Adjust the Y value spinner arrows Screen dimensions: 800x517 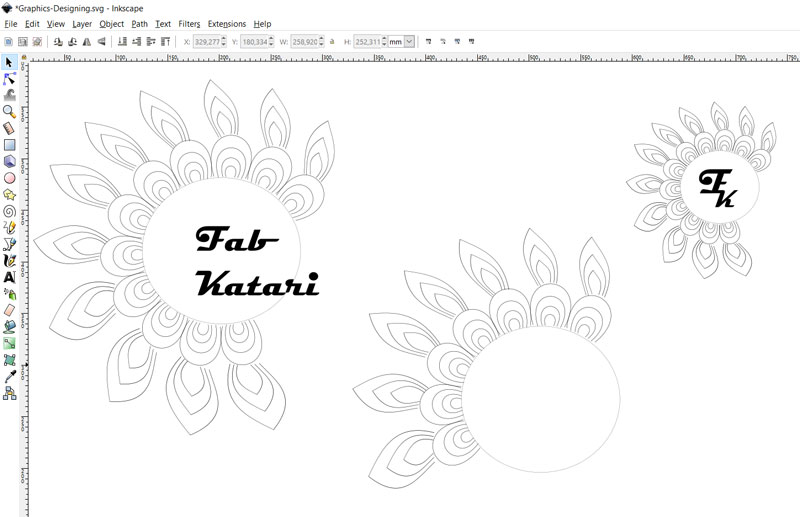(x=271, y=41)
